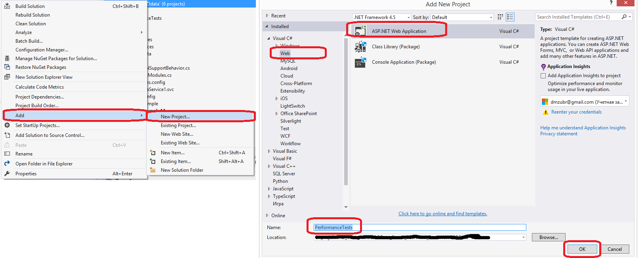Expand the Recent templates section
This screenshot has height=258, width=644.
click(x=267, y=16)
